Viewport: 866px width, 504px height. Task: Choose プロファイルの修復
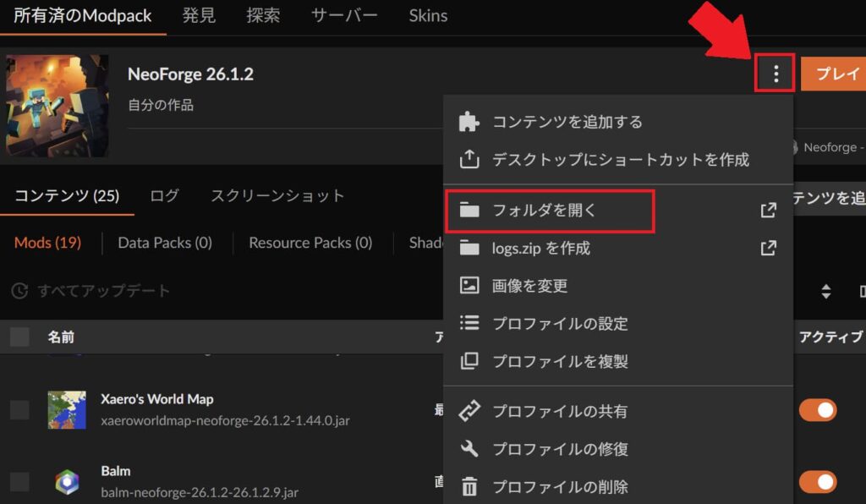618,449
